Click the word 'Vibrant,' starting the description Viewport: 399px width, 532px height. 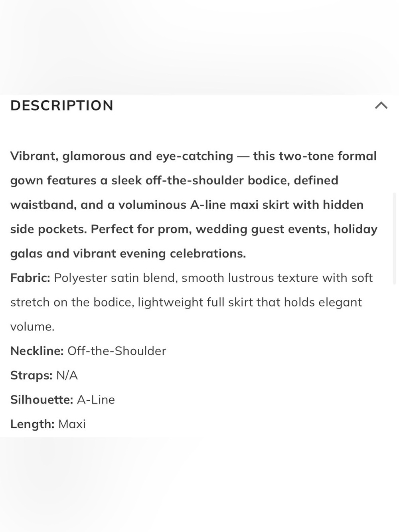34,156
